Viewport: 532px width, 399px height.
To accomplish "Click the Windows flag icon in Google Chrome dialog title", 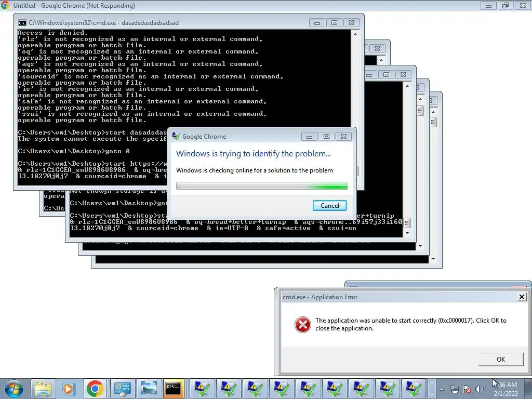I will click(x=176, y=137).
